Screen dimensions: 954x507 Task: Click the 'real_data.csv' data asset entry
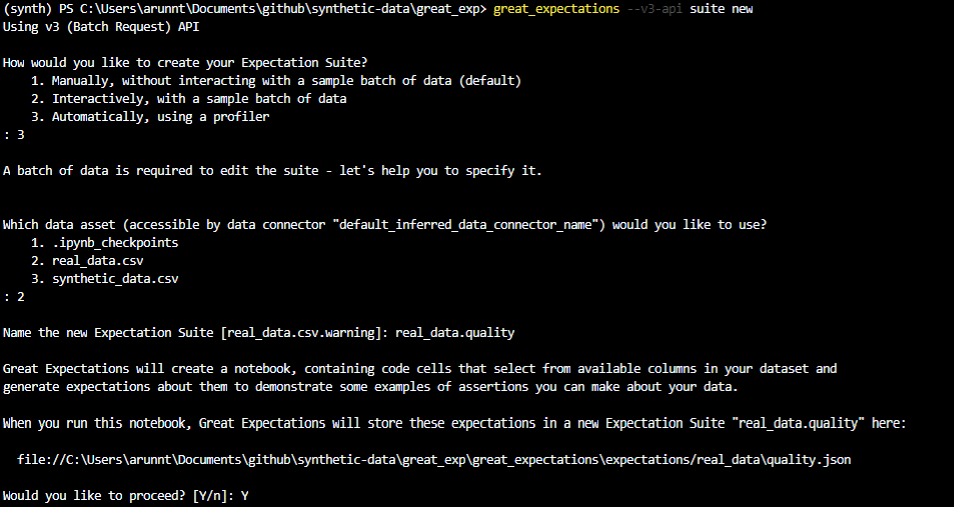(x=90, y=261)
